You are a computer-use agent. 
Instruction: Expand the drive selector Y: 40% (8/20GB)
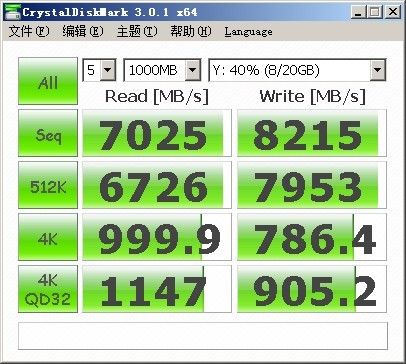tap(378, 70)
